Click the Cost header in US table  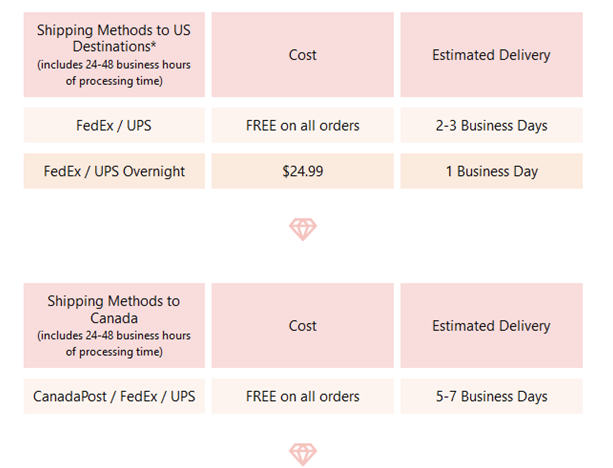point(303,54)
